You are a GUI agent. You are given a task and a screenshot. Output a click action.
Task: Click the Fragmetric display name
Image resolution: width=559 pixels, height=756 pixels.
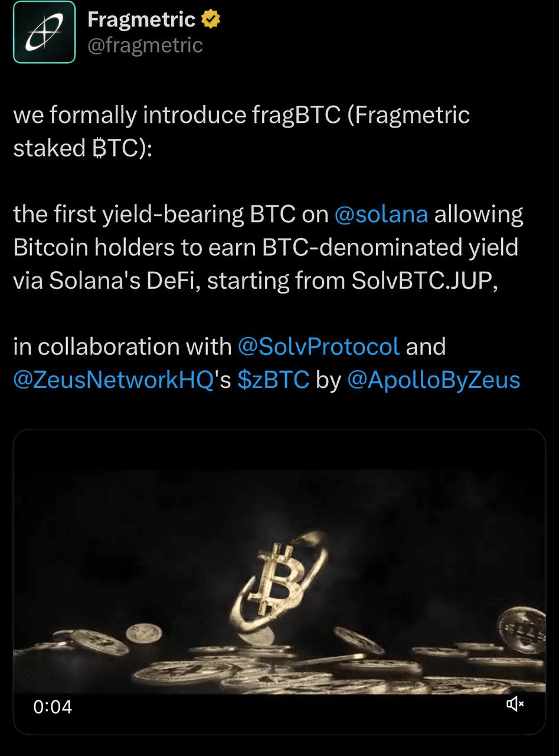141,20
